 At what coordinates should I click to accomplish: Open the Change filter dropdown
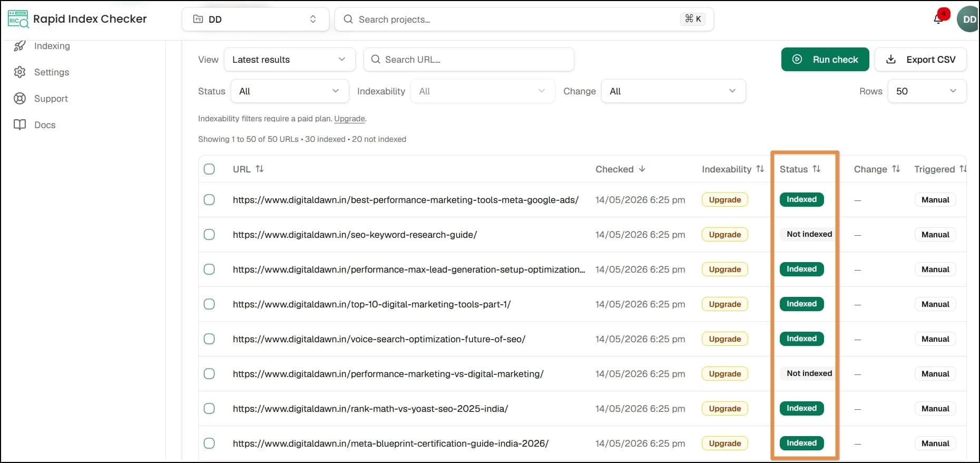pos(673,91)
